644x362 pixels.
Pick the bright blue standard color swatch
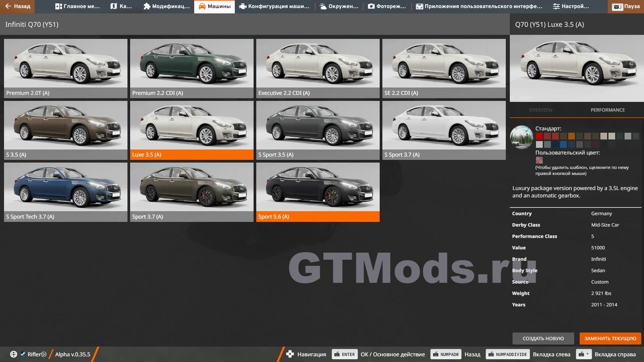563,144
